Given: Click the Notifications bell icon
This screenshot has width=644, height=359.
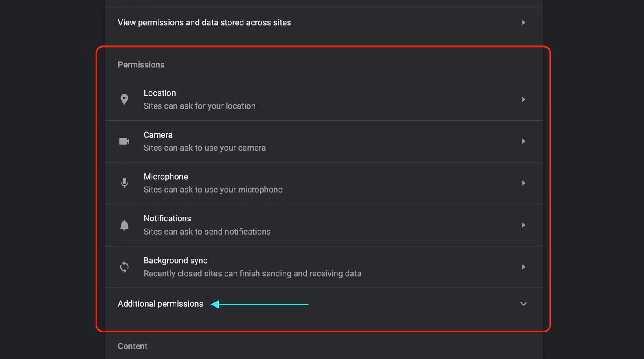Looking at the screenshot, I should (124, 225).
